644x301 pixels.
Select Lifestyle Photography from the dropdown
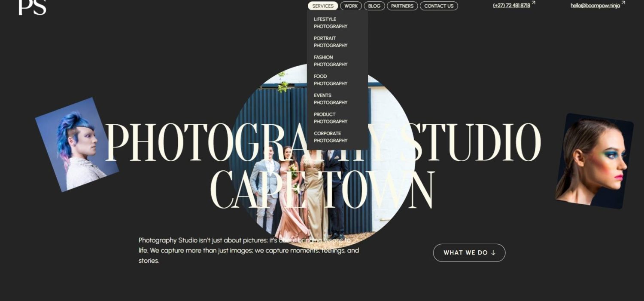[x=330, y=23]
